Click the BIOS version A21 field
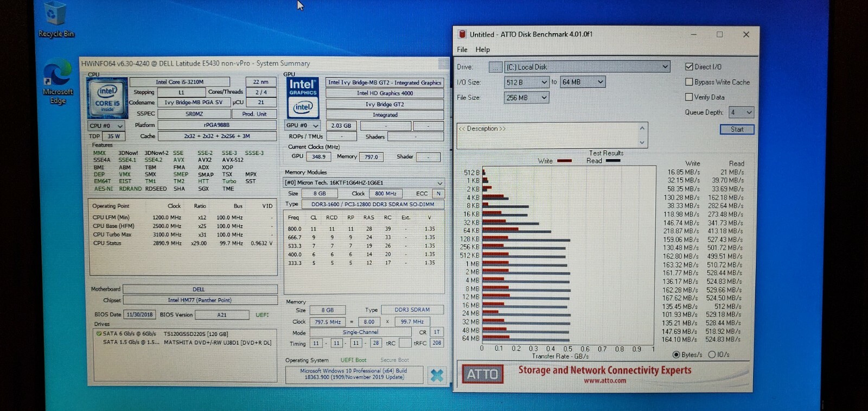The height and width of the screenshot is (411, 868). 222,315
